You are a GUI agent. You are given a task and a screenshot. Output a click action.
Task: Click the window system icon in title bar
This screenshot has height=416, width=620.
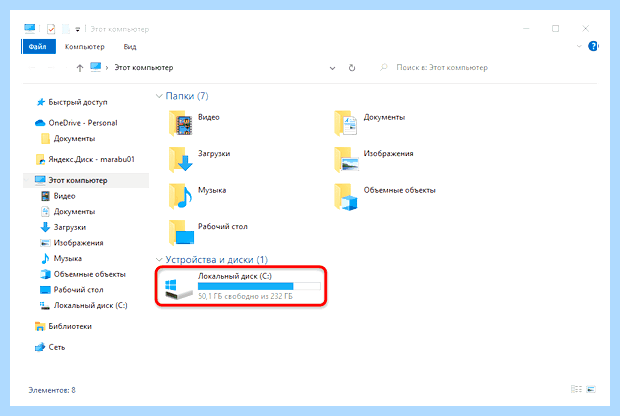30,28
